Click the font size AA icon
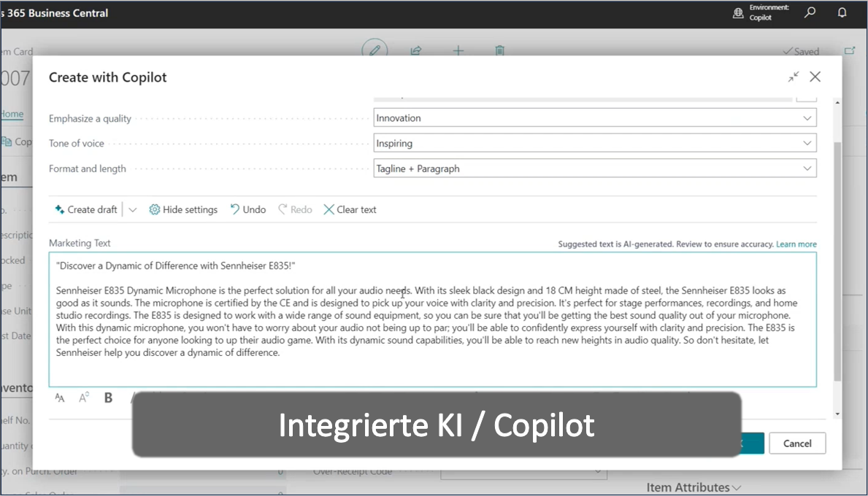The width and height of the screenshot is (868, 496). coord(60,398)
